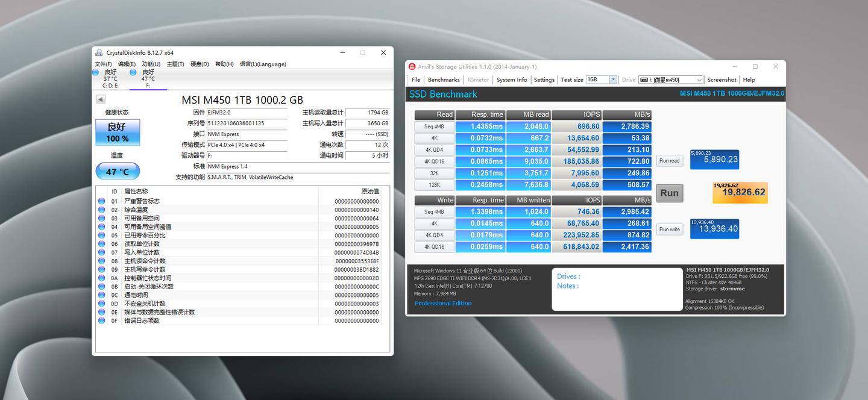Open the Test size dropdown
This screenshot has width=868, height=400.
[614, 80]
